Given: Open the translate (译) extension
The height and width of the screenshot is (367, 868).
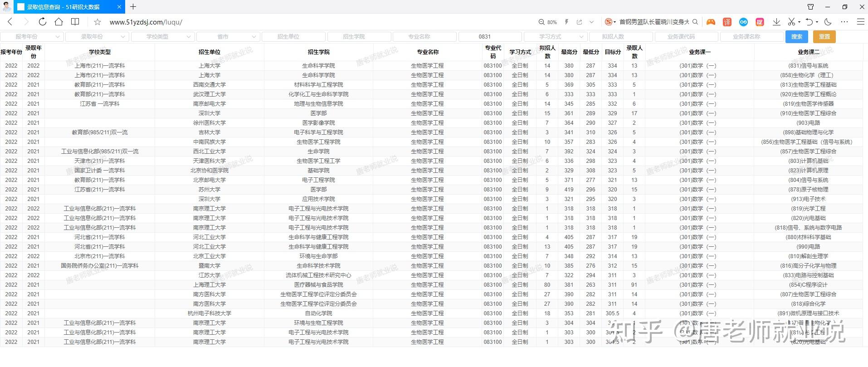Looking at the screenshot, I should point(727,22).
